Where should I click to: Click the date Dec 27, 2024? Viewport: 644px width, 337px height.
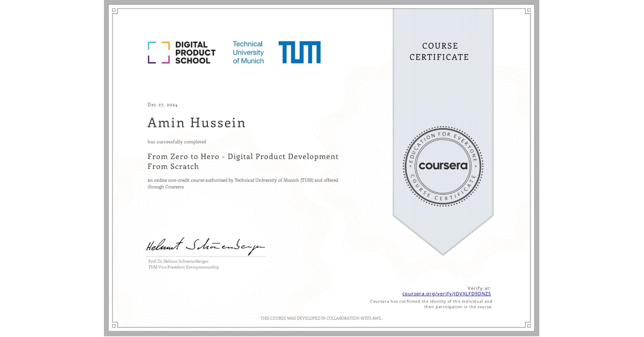click(x=162, y=105)
